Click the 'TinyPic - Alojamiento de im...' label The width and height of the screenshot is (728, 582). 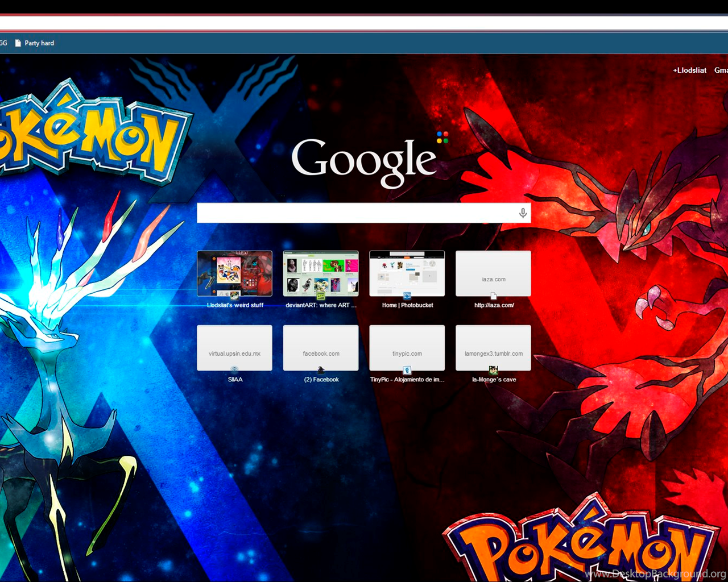point(407,380)
